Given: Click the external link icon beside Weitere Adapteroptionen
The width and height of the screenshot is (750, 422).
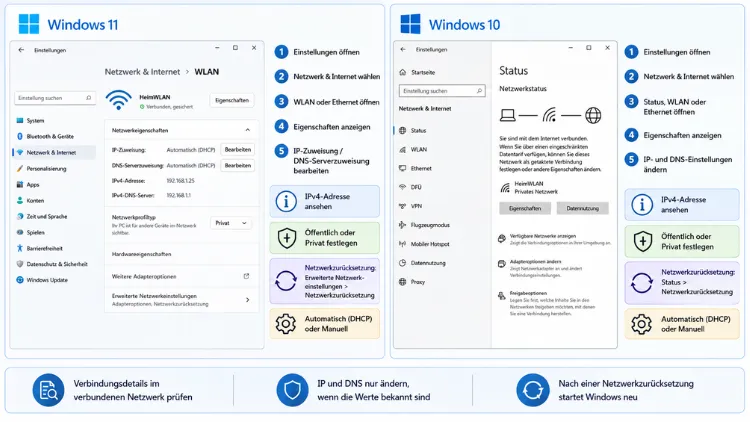Looking at the screenshot, I should tap(246, 276).
